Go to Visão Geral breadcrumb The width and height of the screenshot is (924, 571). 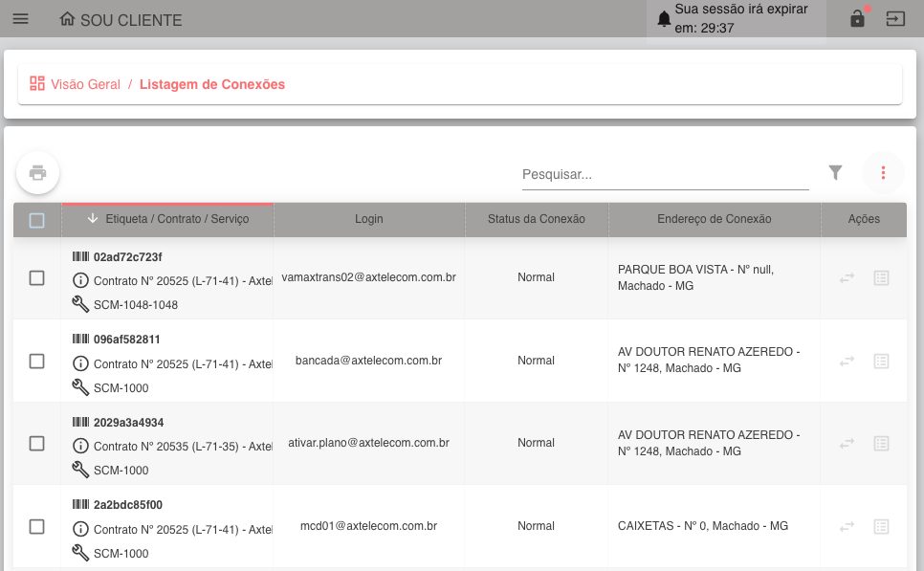click(85, 84)
